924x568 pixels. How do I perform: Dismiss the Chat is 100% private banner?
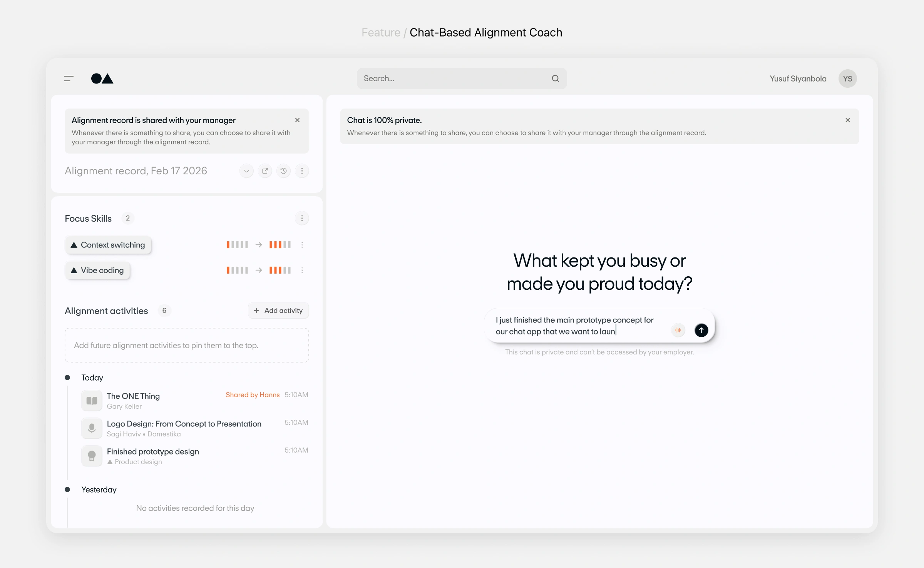click(847, 120)
